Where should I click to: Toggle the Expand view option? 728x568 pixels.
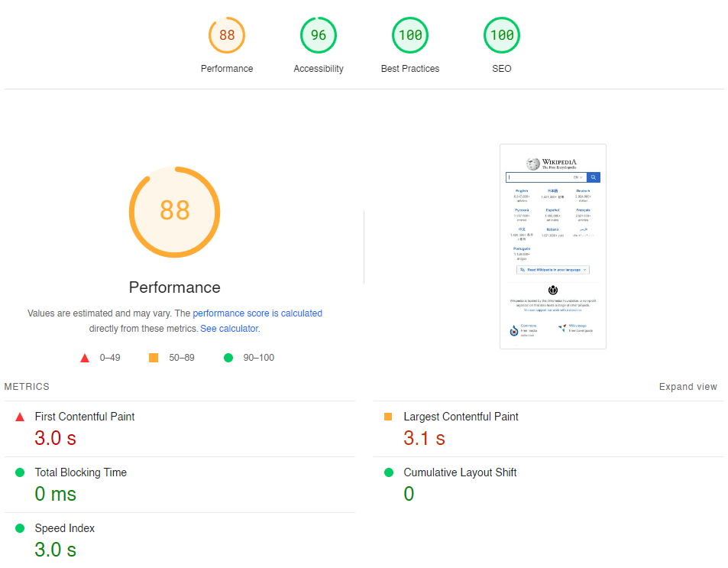[x=688, y=387]
